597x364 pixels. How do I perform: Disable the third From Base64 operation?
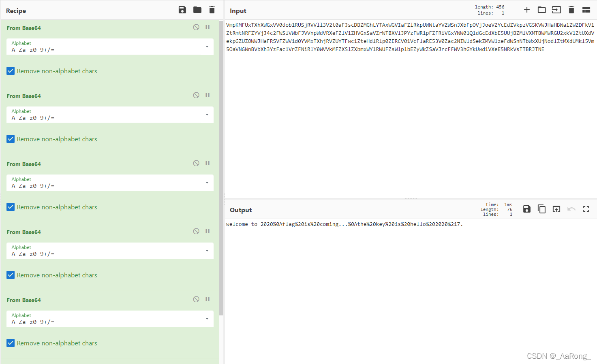click(196, 163)
